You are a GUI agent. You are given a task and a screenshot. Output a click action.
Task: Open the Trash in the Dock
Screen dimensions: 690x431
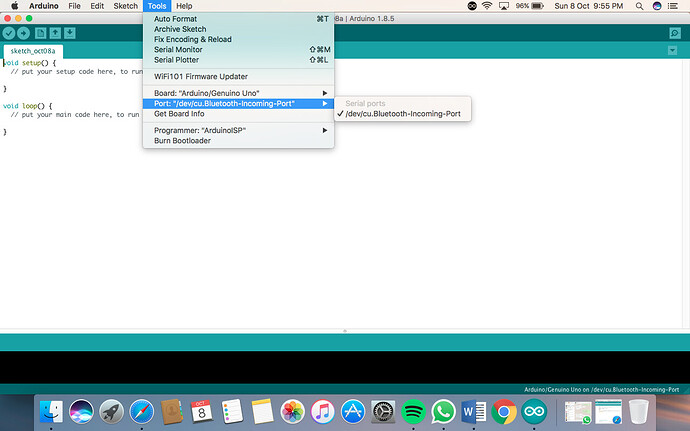click(638, 412)
